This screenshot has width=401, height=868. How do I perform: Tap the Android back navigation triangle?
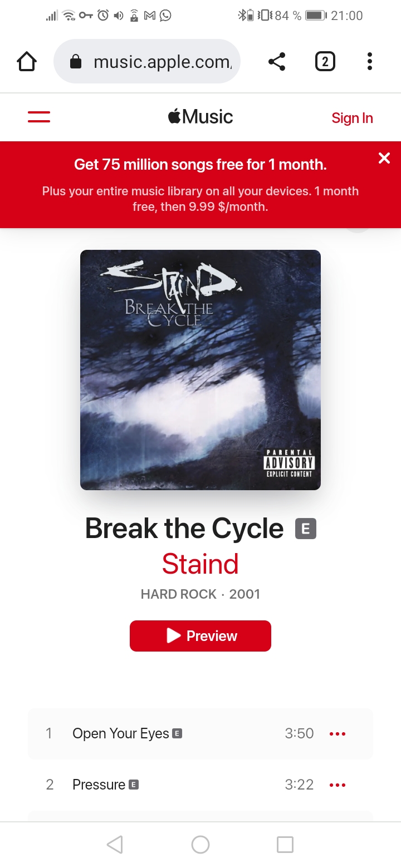115,845
